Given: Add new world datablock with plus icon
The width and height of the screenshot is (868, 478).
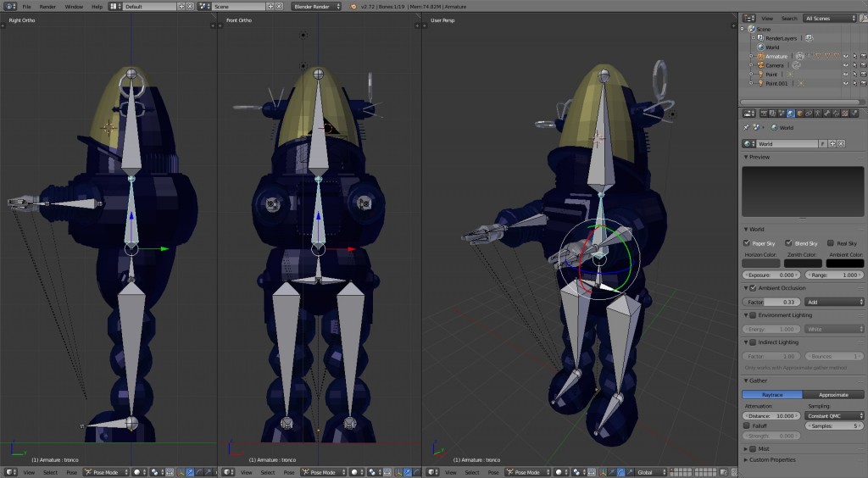Looking at the screenshot, I should point(832,144).
